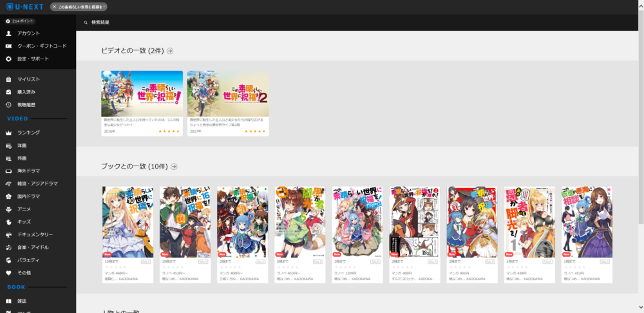Expand ビデオとの一致 (2件) with the arrow circle
The height and width of the screenshot is (313, 644).
tap(170, 51)
